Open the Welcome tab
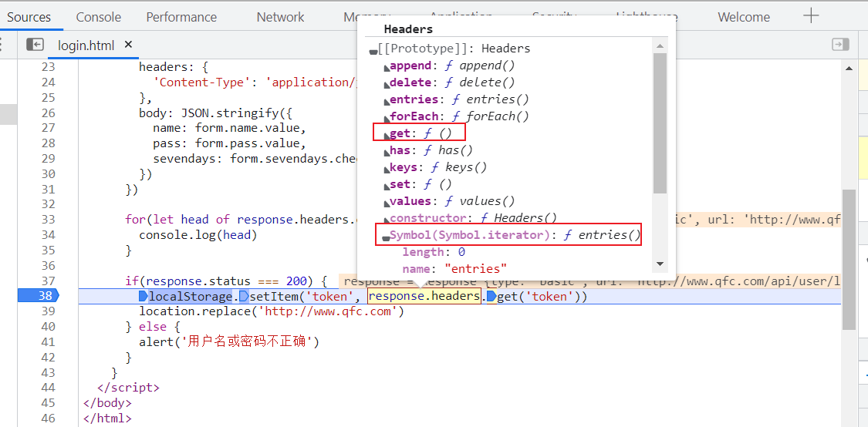This screenshot has height=427, width=868. pyautogui.click(x=744, y=17)
